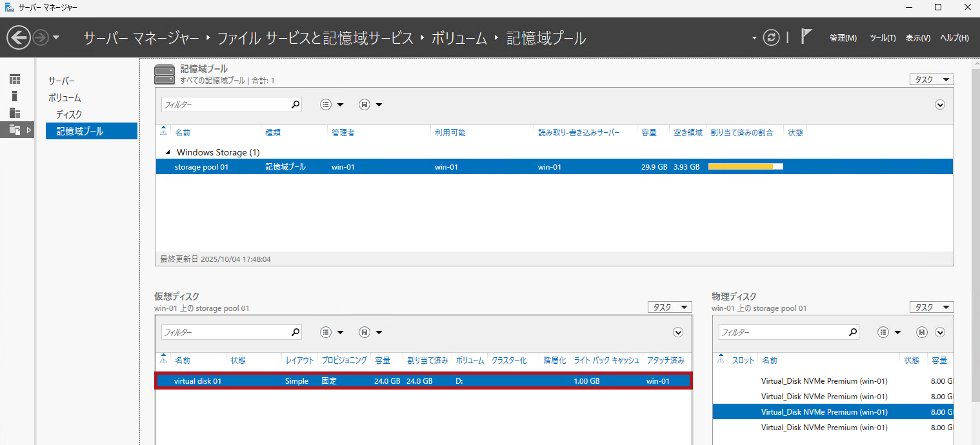
Task: Open タスク dropdown for 仮想ディスク
Action: 669,308
